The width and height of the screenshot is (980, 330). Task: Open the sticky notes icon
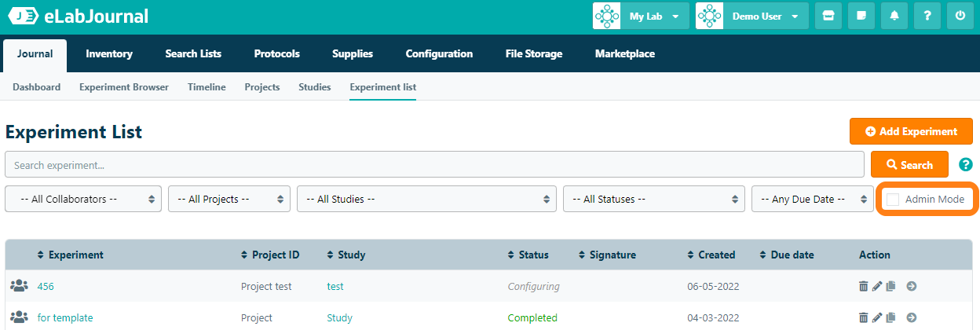[861, 16]
